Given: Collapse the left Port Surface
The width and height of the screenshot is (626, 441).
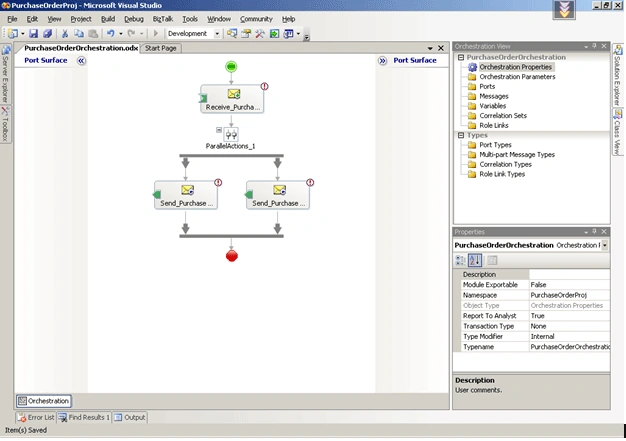Looking at the screenshot, I should pyautogui.click(x=81, y=61).
